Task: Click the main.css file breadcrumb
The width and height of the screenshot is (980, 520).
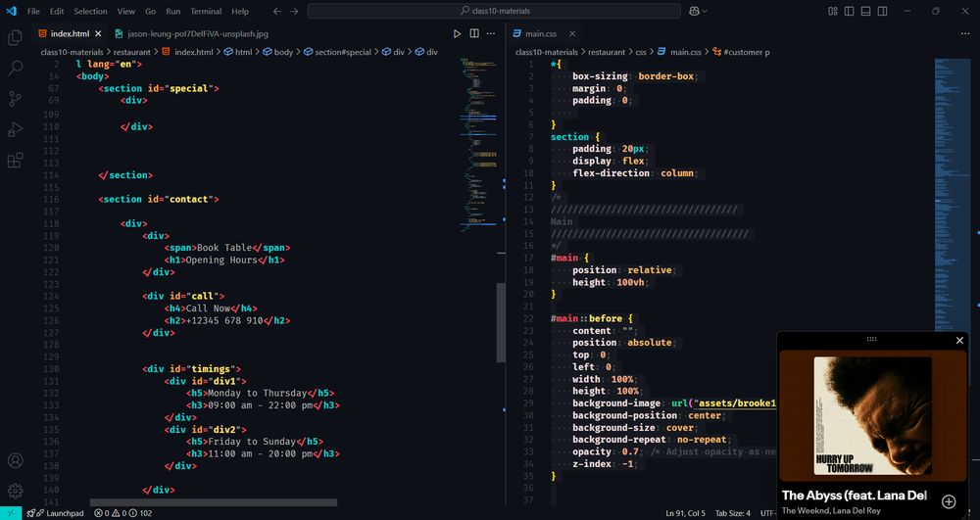Action: click(679, 52)
